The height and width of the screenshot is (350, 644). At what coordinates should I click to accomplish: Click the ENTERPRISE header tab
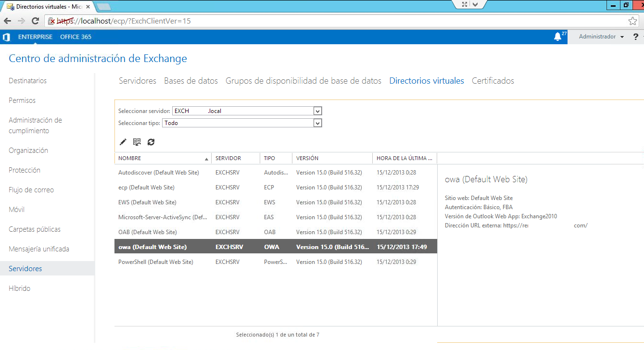pyautogui.click(x=35, y=37)
